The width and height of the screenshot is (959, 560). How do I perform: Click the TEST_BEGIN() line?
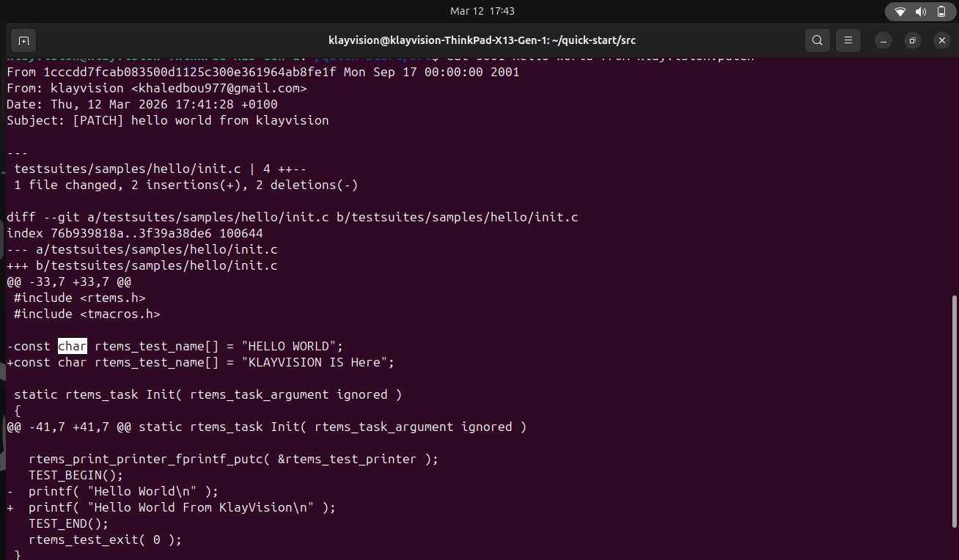pyautogui.click(x=76, y=475)
